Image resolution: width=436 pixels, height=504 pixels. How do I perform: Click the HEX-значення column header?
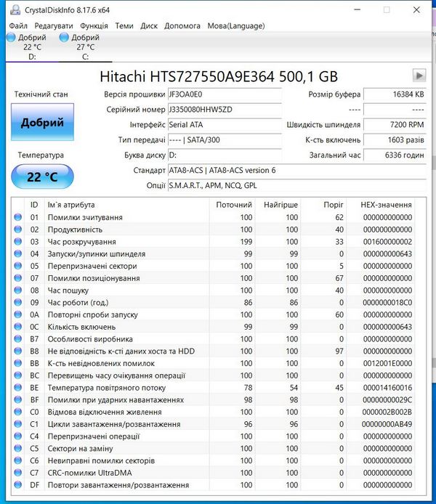pyautogui.click(x=387, y=205)
